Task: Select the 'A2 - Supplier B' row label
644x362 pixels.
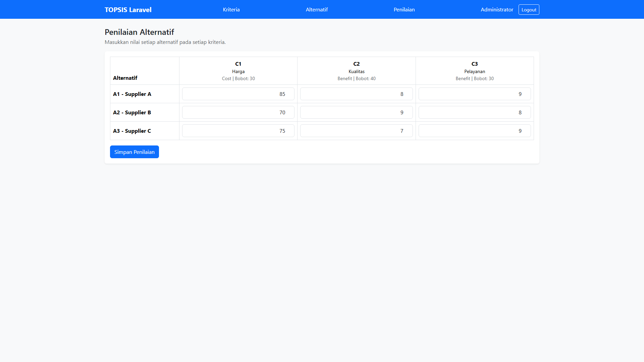Action: 132,112
